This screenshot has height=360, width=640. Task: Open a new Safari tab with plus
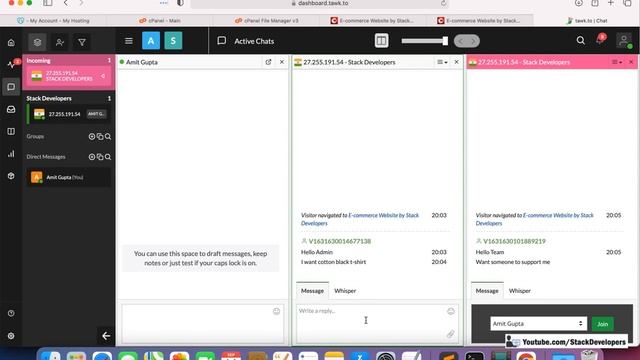pos(611,3)
